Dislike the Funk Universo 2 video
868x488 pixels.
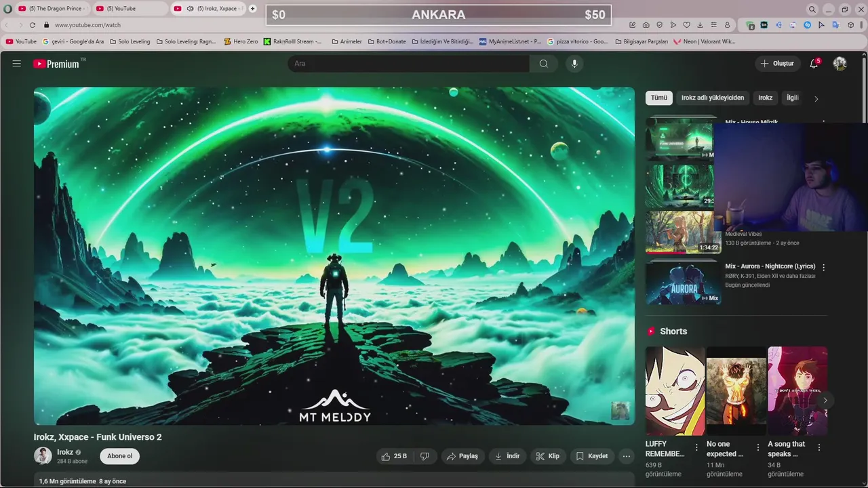(425, 456)
